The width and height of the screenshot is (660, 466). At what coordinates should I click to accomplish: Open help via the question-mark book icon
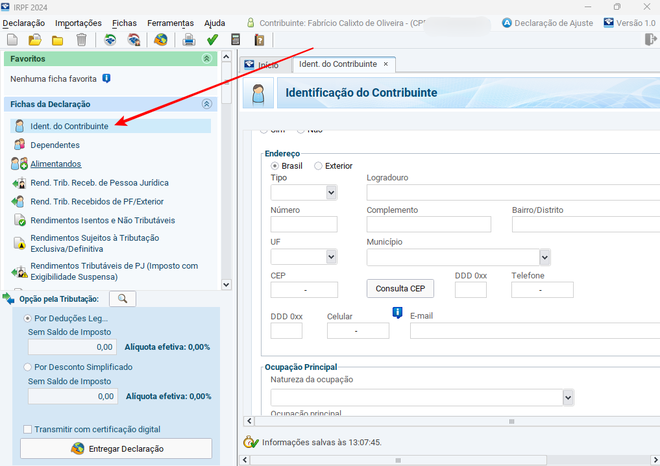click(x=259, y=40)
